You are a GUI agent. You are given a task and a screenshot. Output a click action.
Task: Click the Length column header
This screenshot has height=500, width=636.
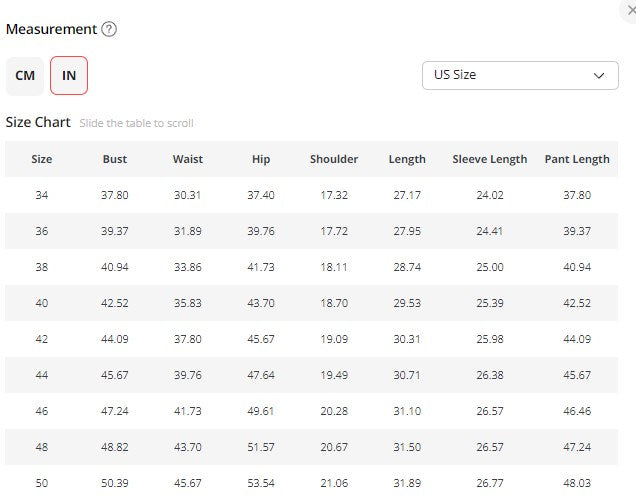pos(407,159)
